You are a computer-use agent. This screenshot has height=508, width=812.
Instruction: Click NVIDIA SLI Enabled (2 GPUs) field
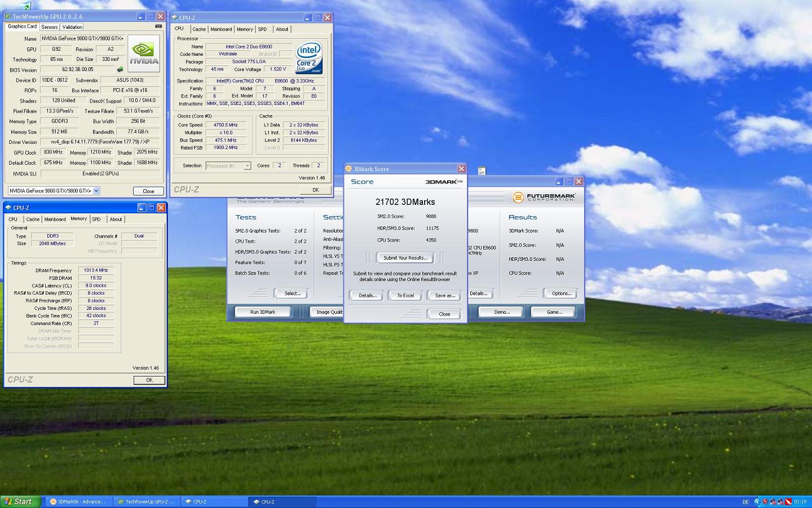100,174
